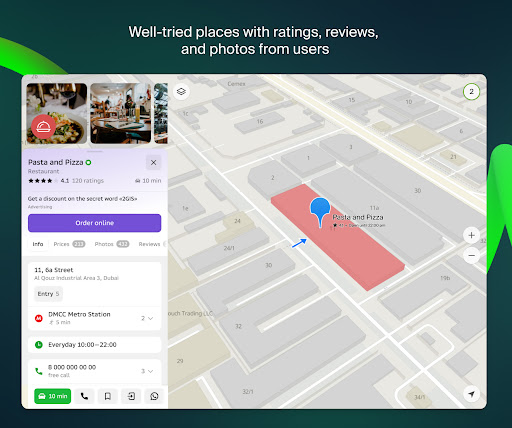Click the Order online button
The image size is (512, 428).
pos(95,223)
